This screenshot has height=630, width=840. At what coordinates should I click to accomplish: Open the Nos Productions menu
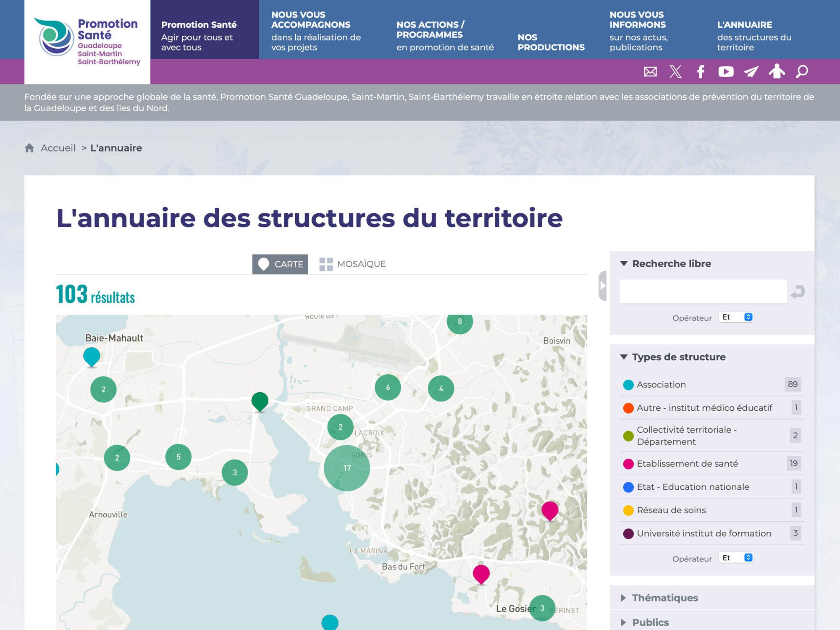point(551,42)
